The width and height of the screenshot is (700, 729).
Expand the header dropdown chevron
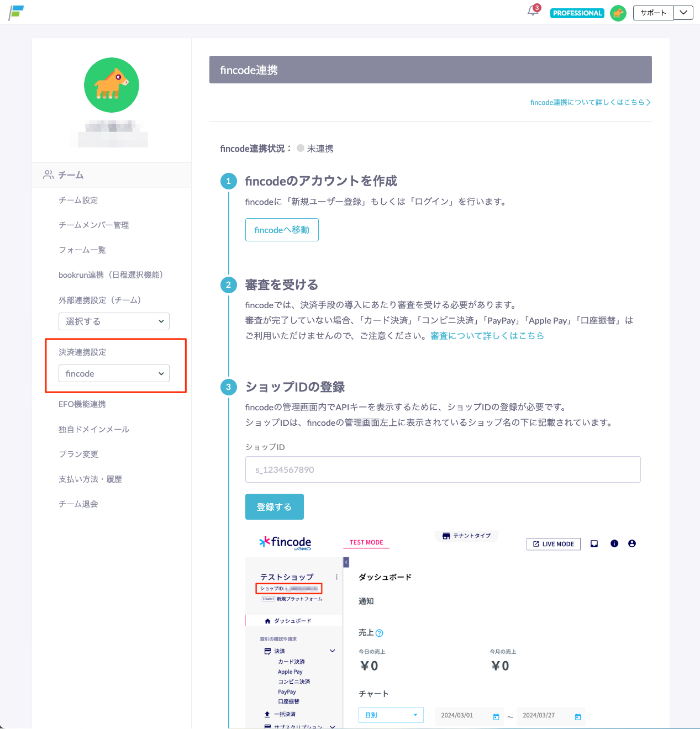[683, 13]
